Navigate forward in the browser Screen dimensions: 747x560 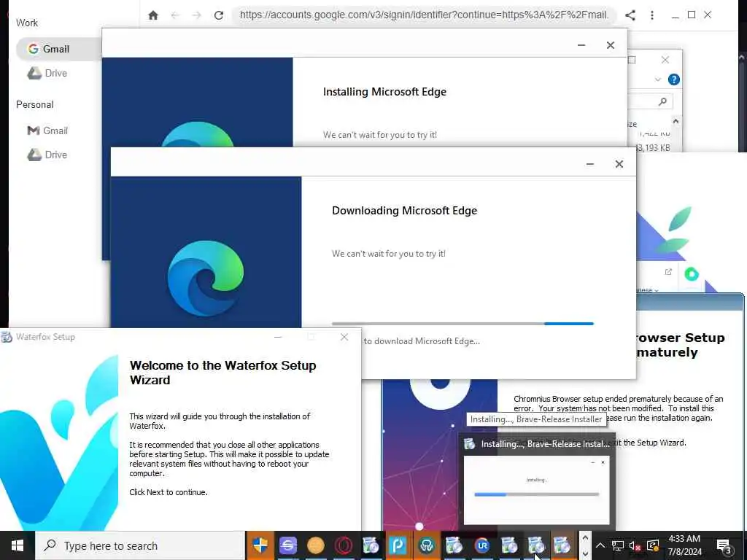click(x=197, y=15)
